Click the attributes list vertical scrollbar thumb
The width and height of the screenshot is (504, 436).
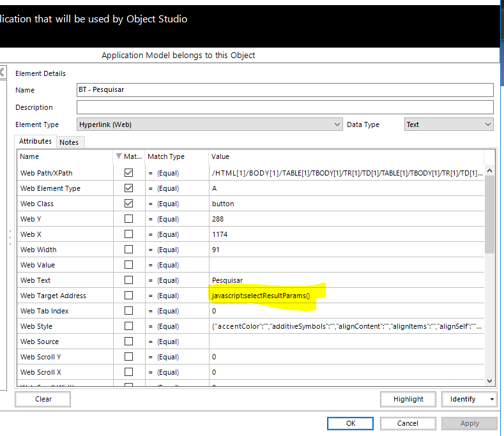[x=489, y=214]
